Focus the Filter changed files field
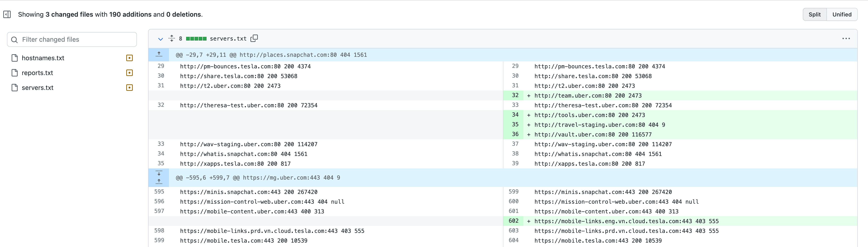 (x=72, y=39)
